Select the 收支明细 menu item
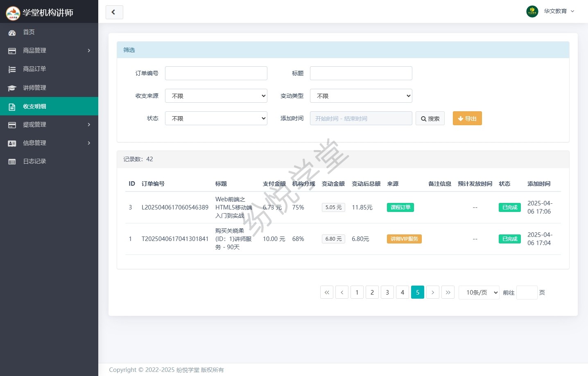This screenshot has width=588, height=376. pyautogui.click(x=49, y=106)
